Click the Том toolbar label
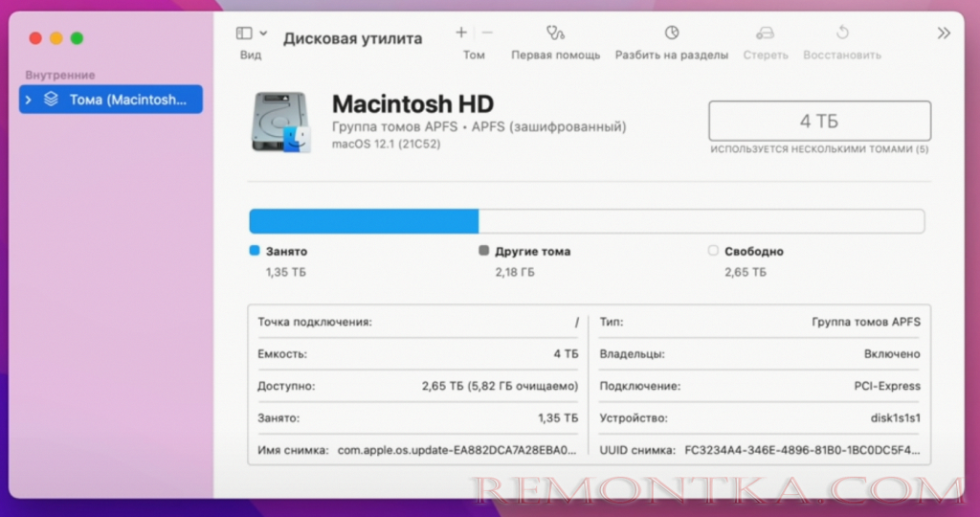The height and width of the screenshot is (517, 980). pos(474,55)
